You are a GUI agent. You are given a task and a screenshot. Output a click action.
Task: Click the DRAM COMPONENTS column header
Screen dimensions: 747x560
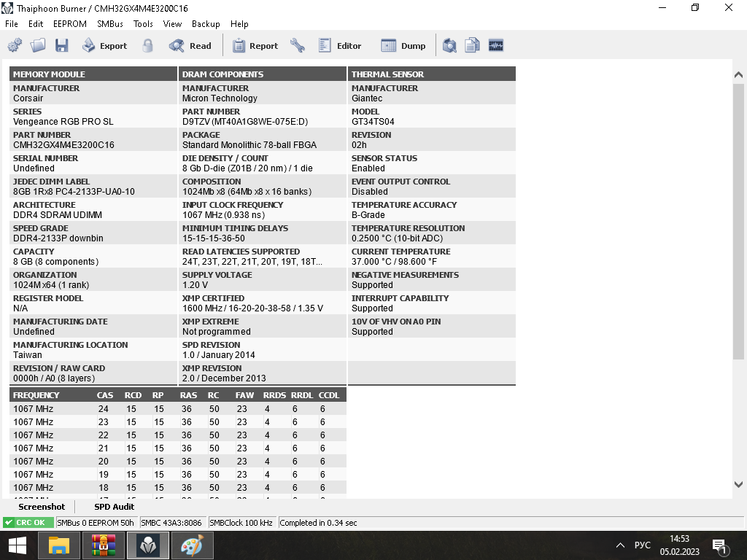(263, 74)
